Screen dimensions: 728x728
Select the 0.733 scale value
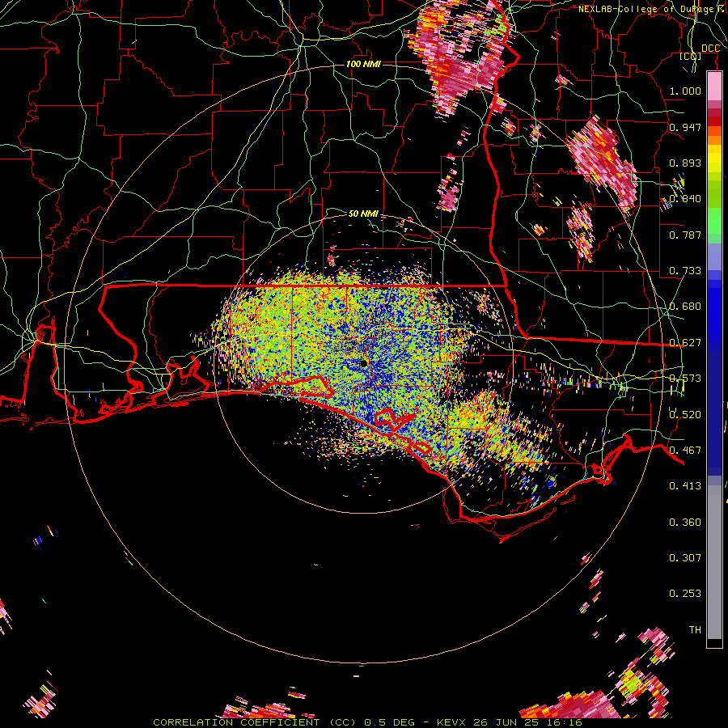tap(685, 271)
